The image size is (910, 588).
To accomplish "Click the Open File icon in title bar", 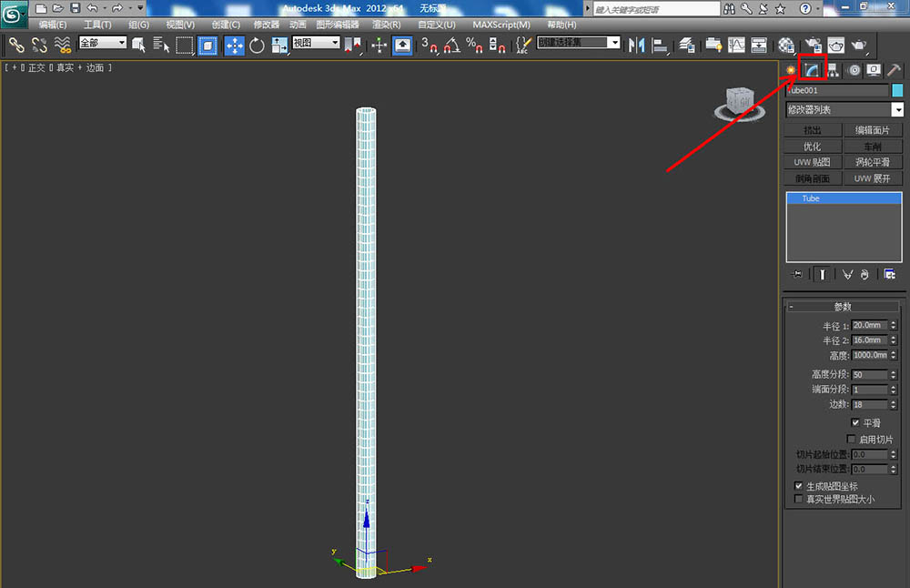I will (x=57, y=8).
